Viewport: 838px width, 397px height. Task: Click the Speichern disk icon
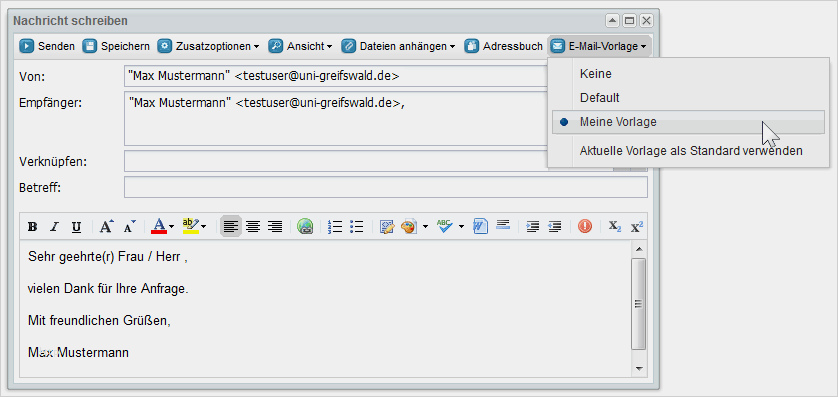[89, 46]
